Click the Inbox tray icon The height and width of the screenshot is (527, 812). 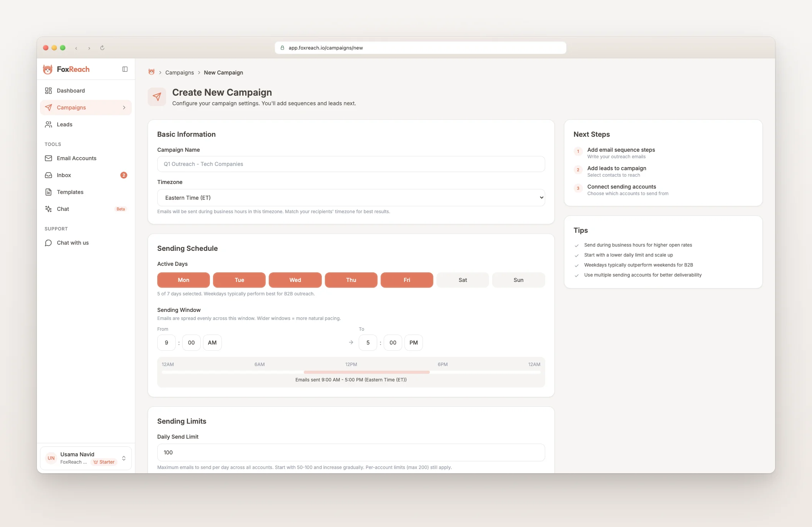48,175
